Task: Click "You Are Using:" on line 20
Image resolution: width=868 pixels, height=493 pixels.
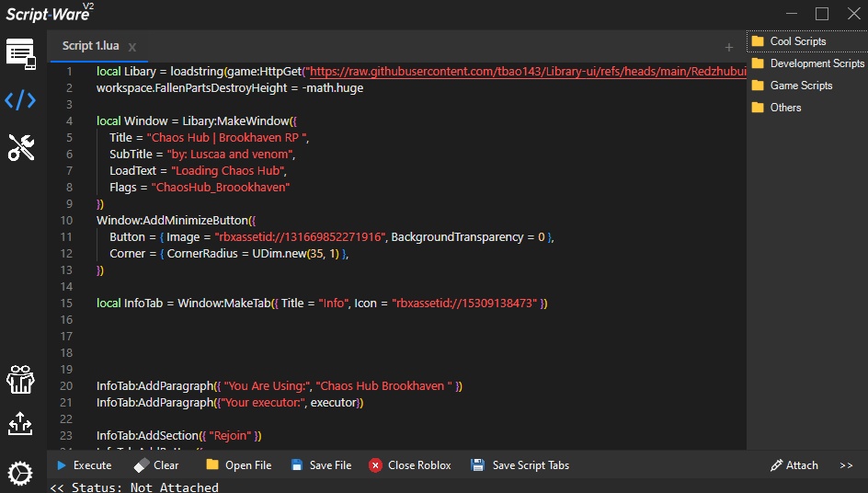Action: pos(268,386)
